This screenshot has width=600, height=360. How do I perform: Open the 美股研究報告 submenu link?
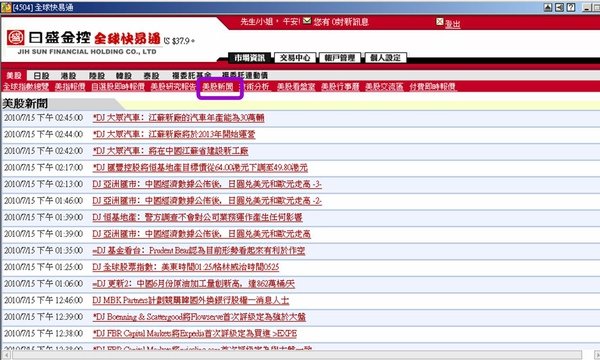pyautogui.click(x=173, y=87)
